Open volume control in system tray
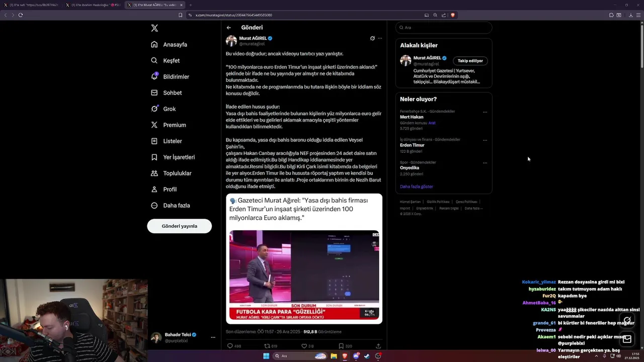This screenshot has width=644, height=362. tap(618, 356)
